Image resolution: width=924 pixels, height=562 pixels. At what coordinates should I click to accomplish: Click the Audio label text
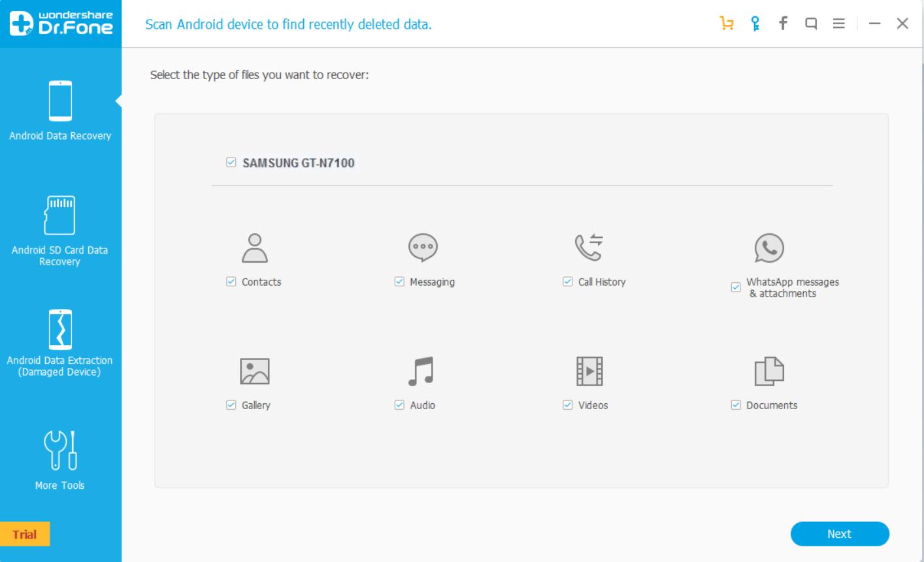pos(422,406)
